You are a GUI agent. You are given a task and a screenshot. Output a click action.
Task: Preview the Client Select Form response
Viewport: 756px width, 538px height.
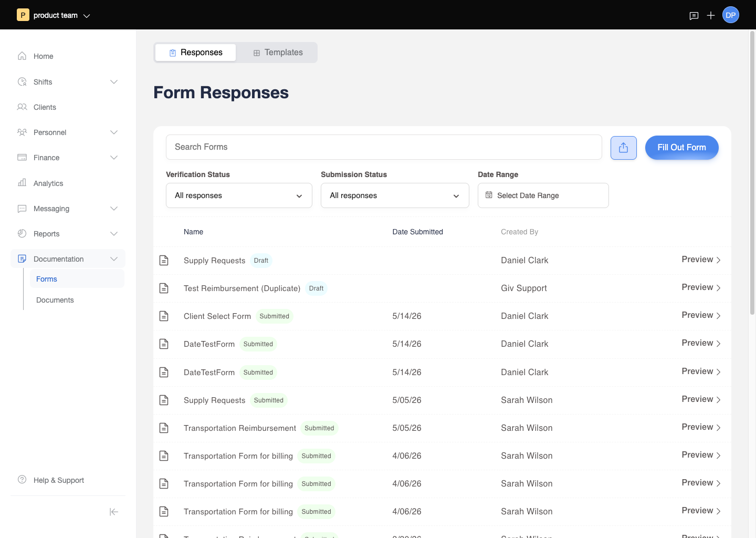701,315
